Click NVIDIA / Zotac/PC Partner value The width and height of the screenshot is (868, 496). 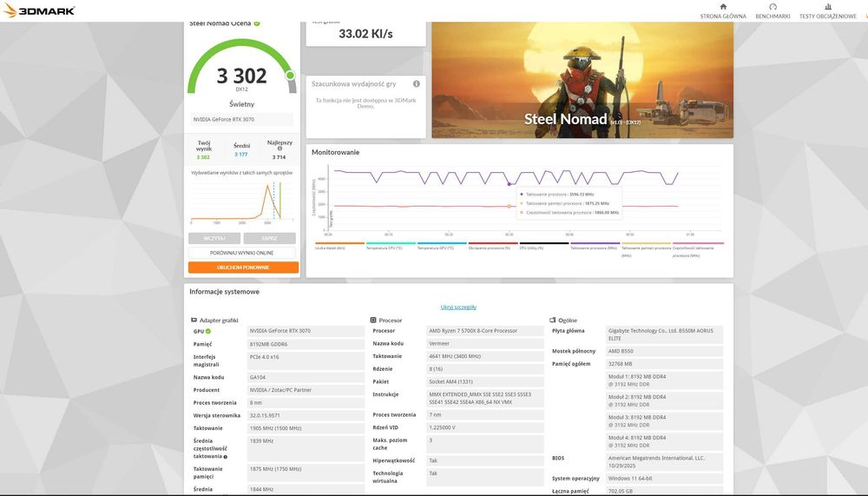click(x=306, y=390)
